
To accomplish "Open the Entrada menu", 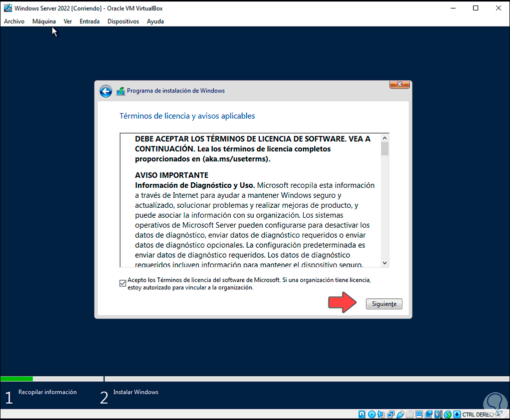I will [90, 22].
